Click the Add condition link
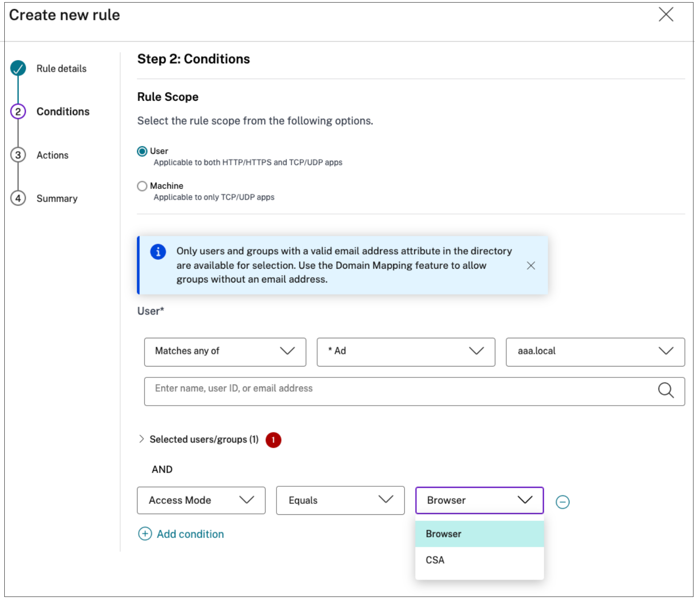This screenshot has width=700, height=606. [190, 534]
